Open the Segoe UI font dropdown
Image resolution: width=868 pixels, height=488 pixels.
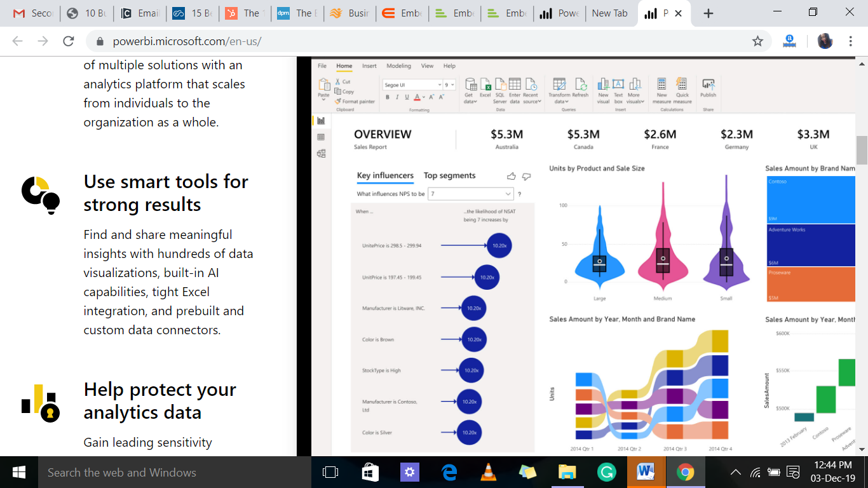click(x=412, y=85)
